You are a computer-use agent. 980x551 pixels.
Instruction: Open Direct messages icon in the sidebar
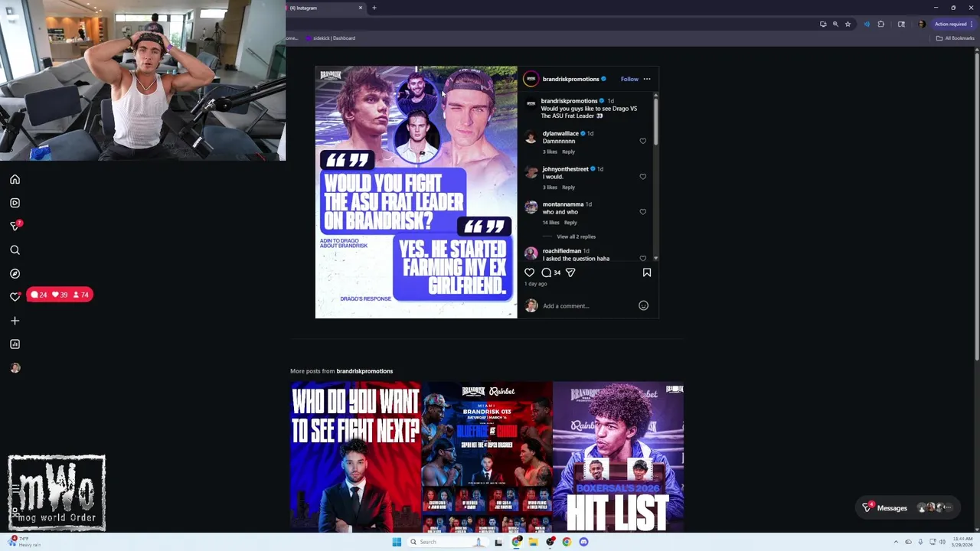click(15, 226)
